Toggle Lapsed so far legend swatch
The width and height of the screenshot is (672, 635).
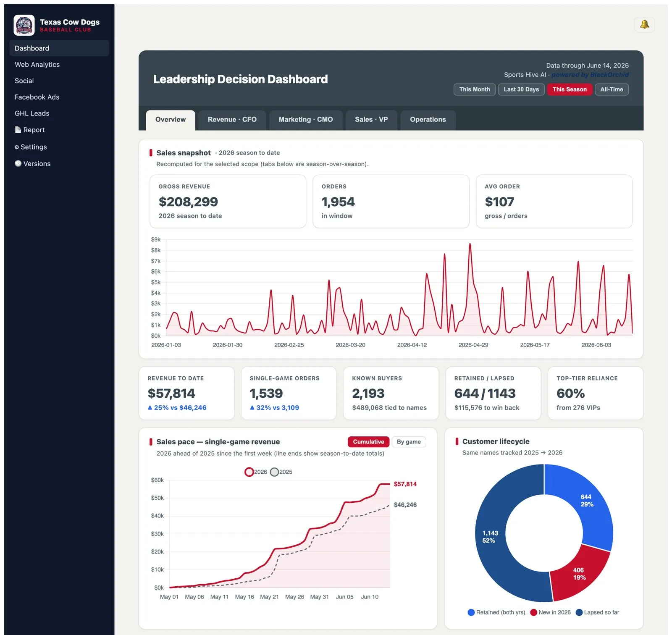(x=579, y=612)
